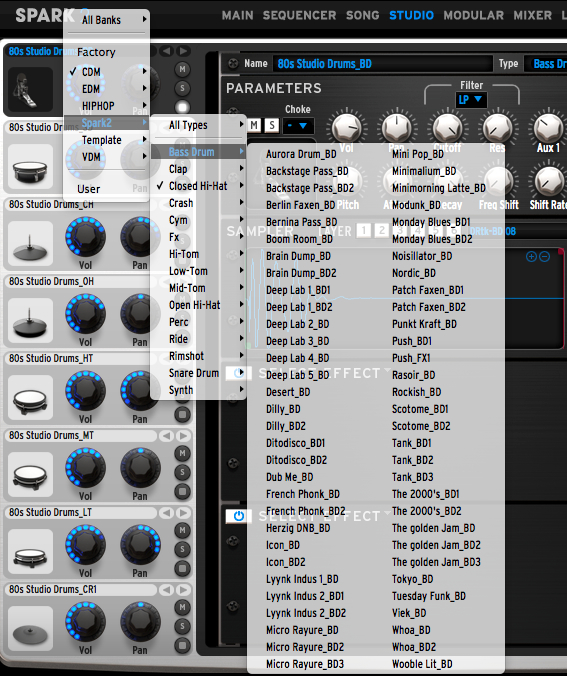This screenshot has width=567, height=676.
Task: Click next arrow on the top bass drum pad
Action: [x=183, y=51]
